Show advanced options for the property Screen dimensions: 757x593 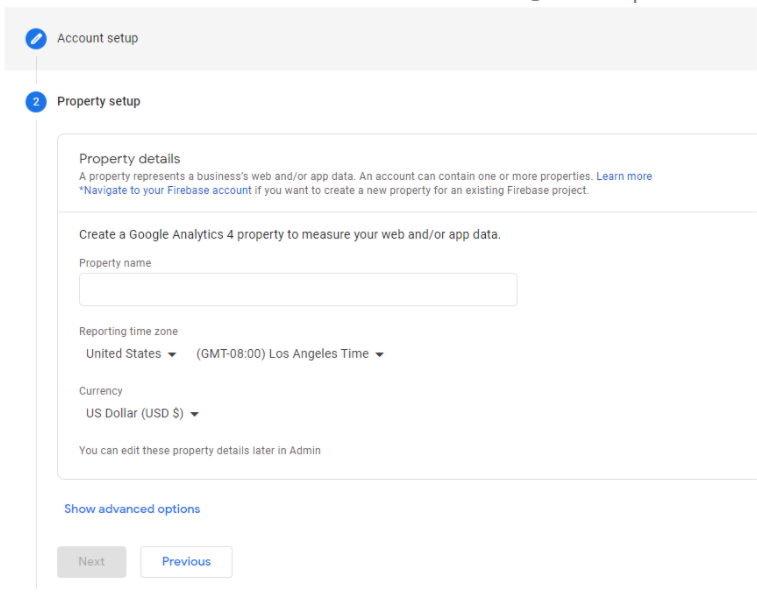tap(132, 509)
